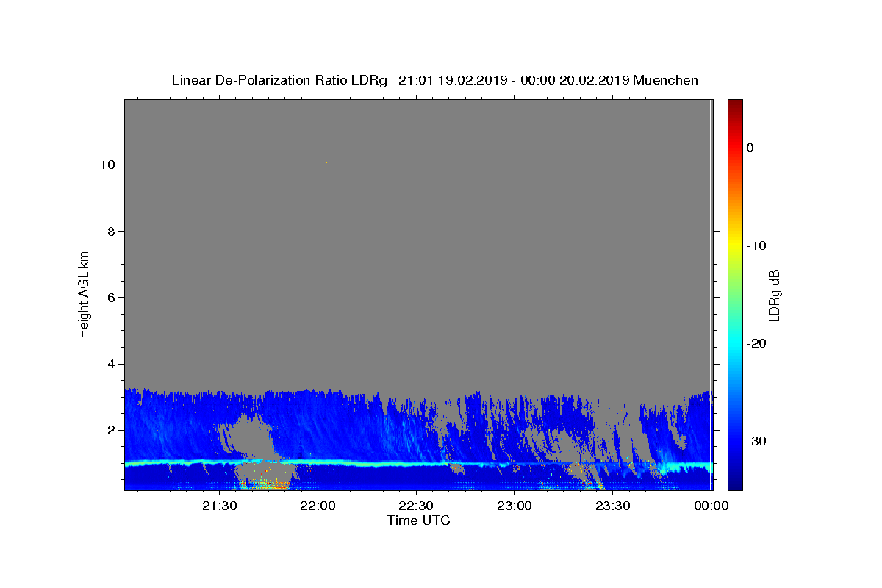Click the 22:30 time tick label
The height and width of the screenshot is (588, 882).
[x=416, y=506]
